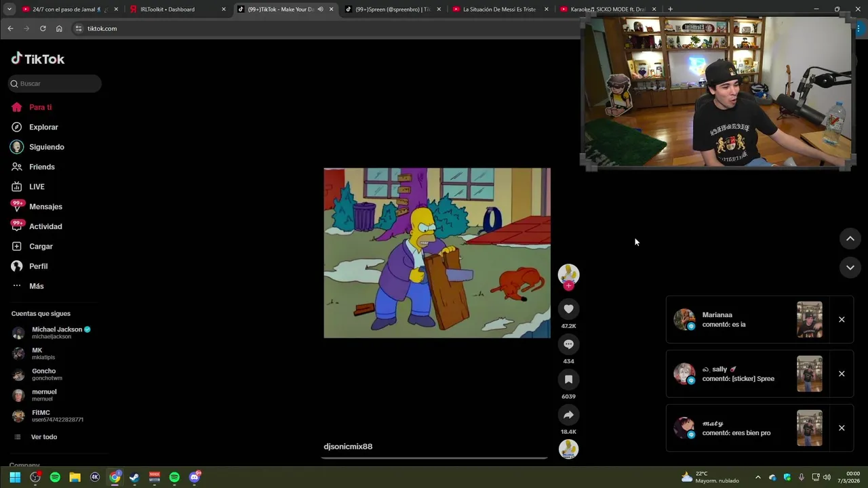The height and width of the screenshot is (488, 868).
Task: Open FitMC followed account
Action: 47,416
